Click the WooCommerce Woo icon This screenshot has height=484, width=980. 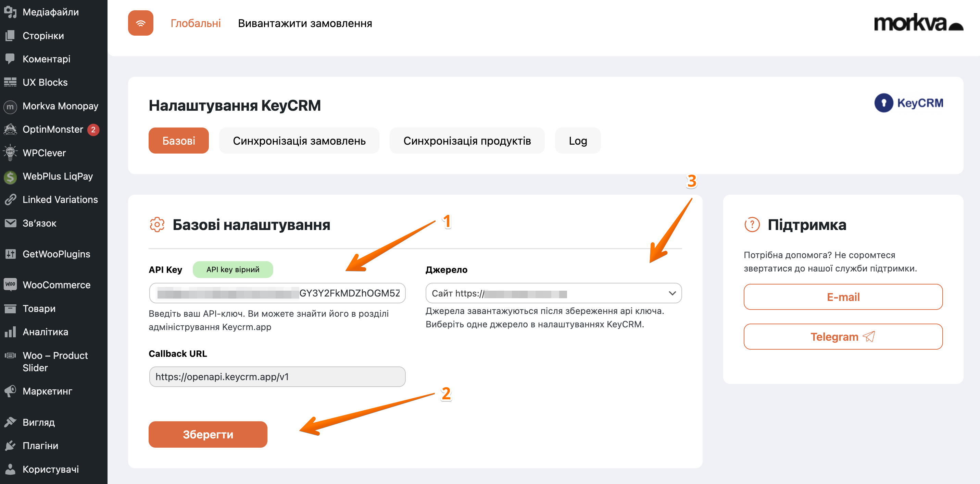(x=10, y=285)
